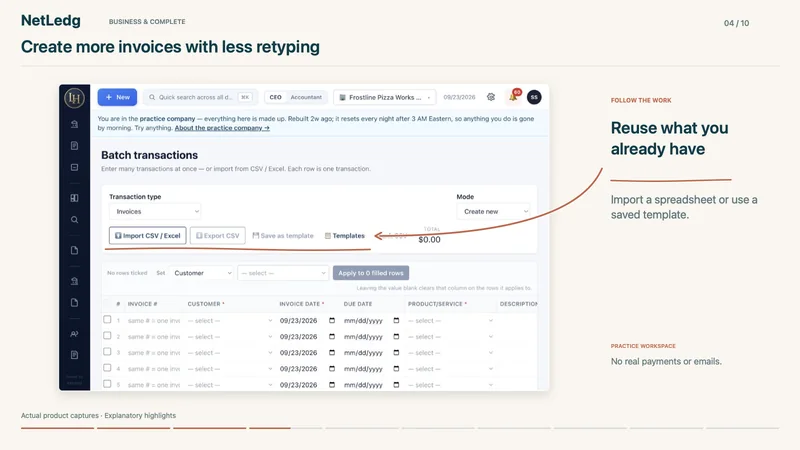Open the Customer select in row 2
The image size is (800, 450).
(230, 337)
